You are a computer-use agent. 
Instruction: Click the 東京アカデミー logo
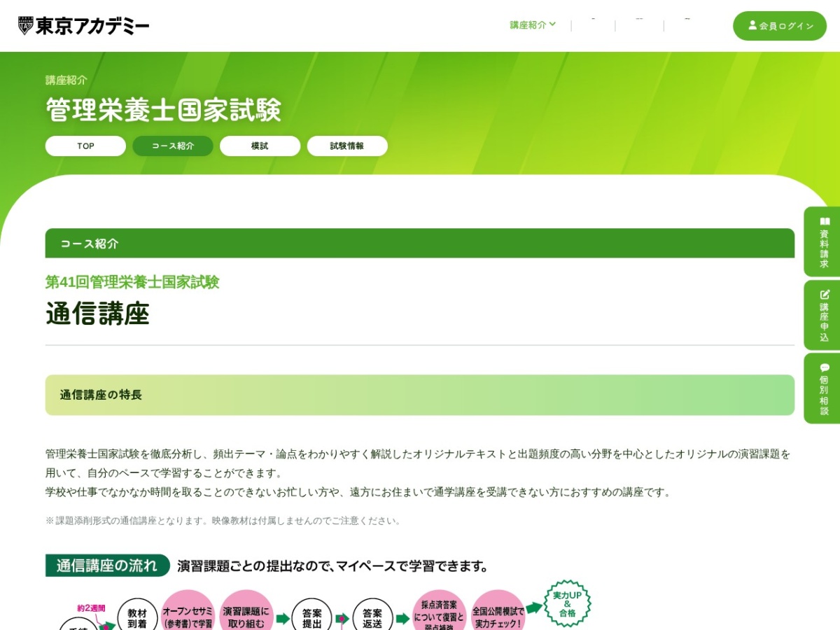point(83,26)
